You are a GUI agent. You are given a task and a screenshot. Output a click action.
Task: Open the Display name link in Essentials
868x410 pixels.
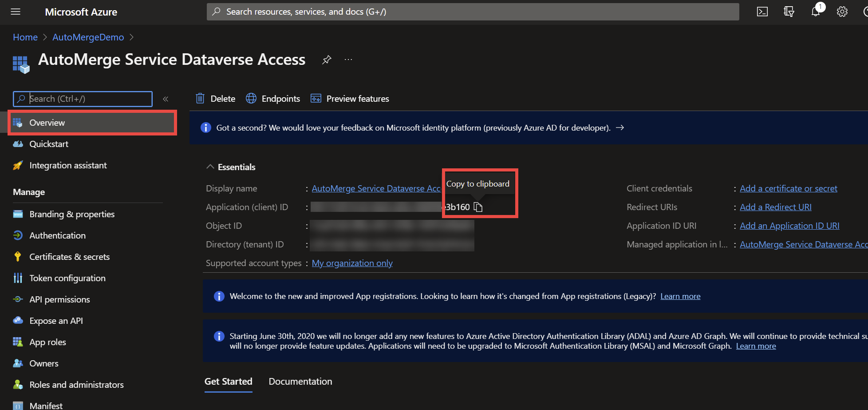tap(376, 188)
